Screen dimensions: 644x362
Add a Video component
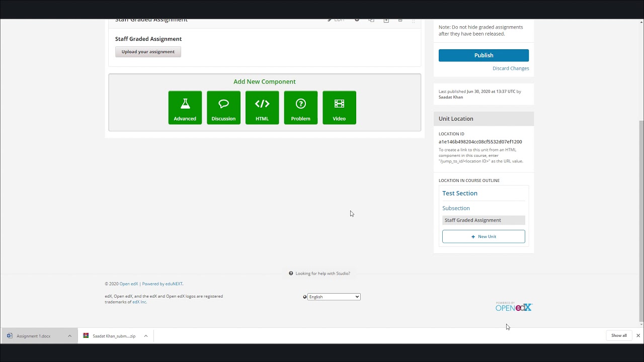click(339, 108)
